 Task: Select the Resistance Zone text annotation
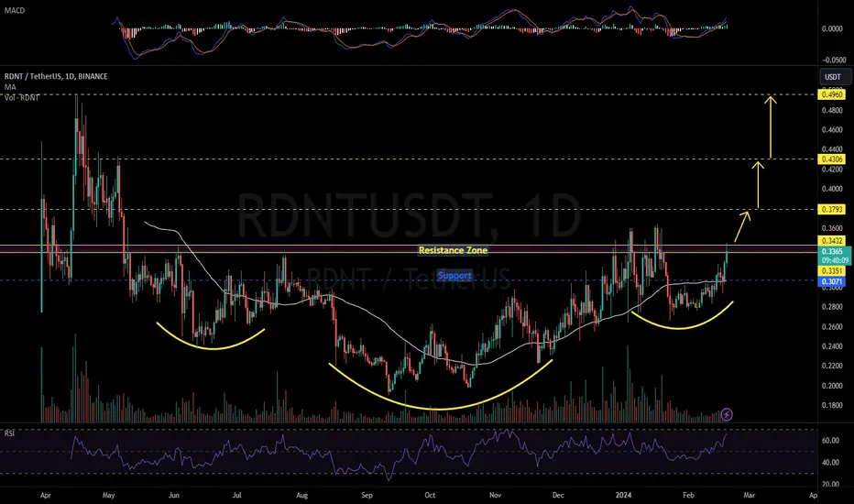pos(453,250)
